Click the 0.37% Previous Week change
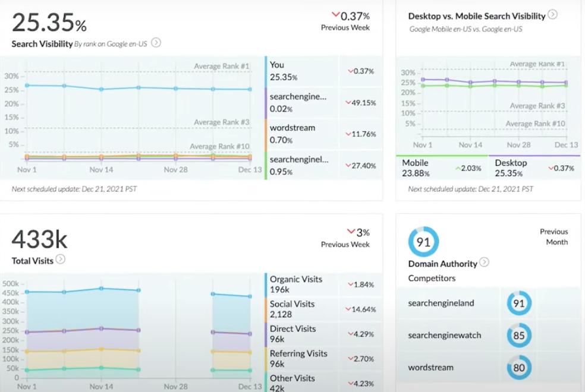 pyautogui.click(x=350, y=16)
